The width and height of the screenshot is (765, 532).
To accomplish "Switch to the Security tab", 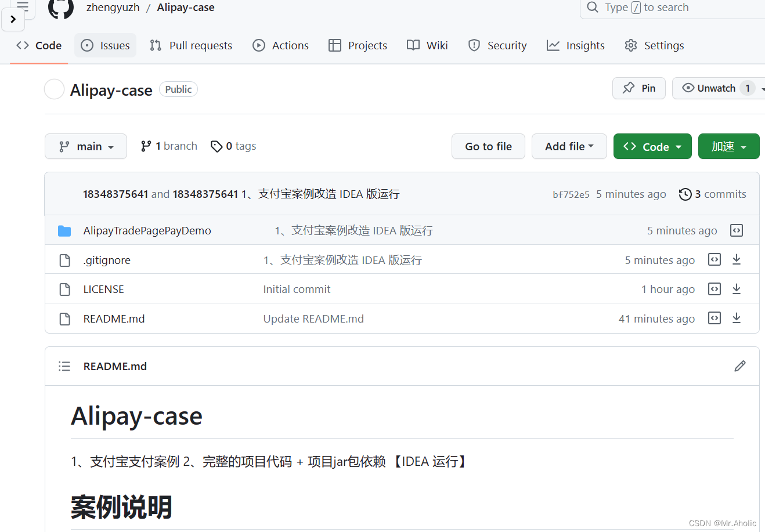I will click(497, 45).
